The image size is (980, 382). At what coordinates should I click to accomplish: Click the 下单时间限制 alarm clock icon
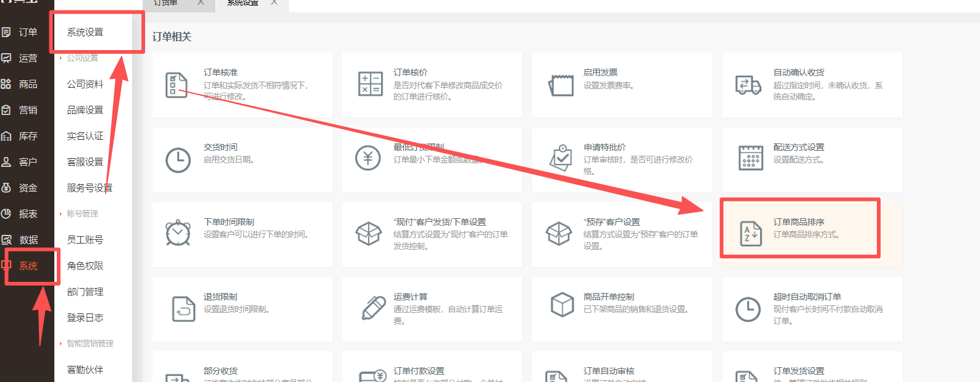pyautogui.click(x=178, y=233)
